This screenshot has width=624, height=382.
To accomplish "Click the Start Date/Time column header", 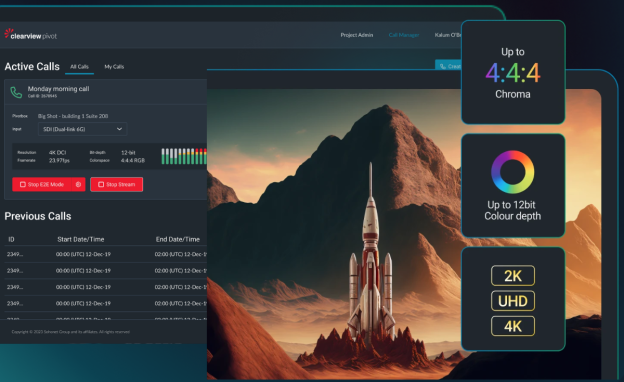I will (81, 239).
